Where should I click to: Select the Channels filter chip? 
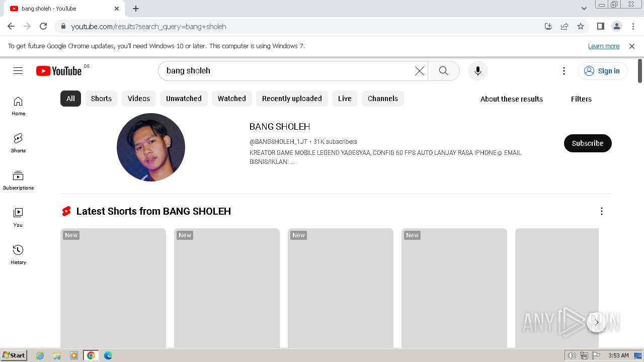pyautogui.click(x=383, y=99)
